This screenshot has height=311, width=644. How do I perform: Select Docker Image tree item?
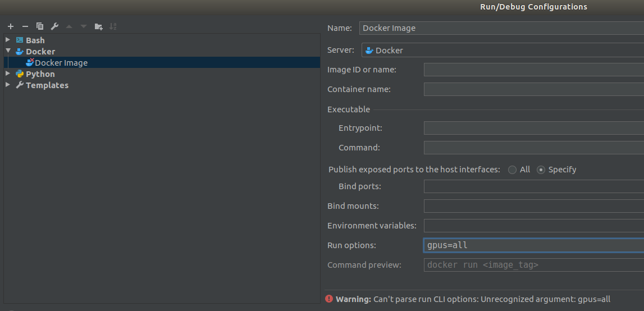click(x=61, y=63)
